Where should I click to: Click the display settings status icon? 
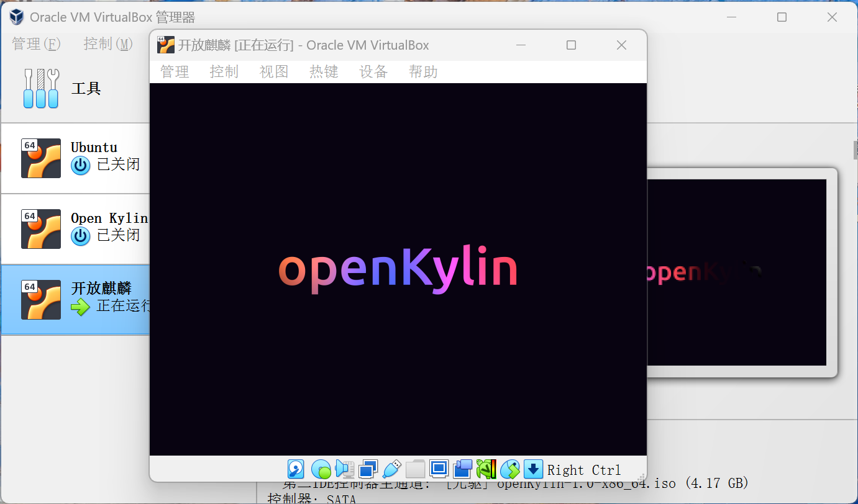tap(439, 469)
